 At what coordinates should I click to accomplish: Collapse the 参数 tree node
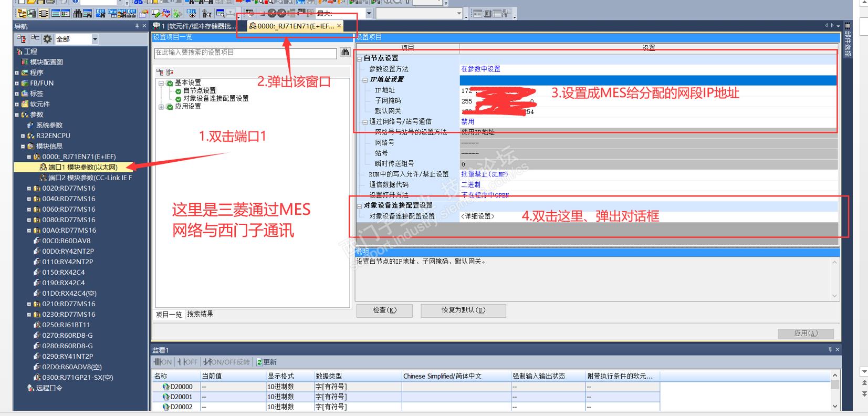[17, 115]
